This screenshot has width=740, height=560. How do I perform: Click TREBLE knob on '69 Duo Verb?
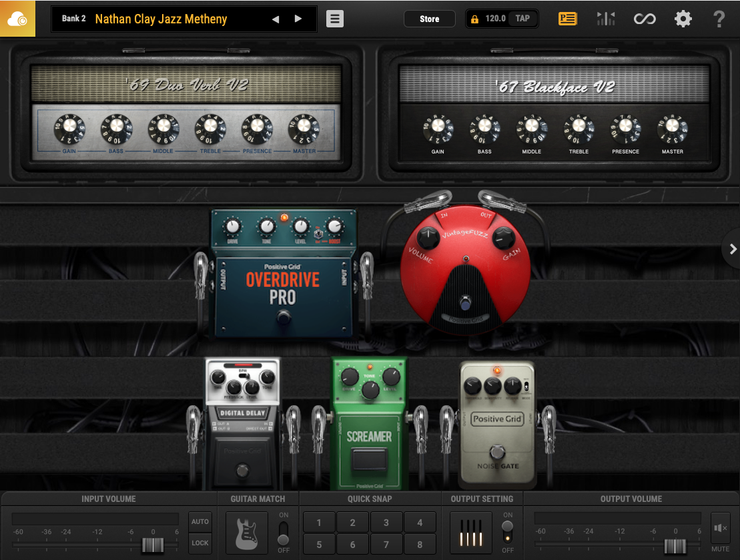pyautogui.click(x=210, y=128)
